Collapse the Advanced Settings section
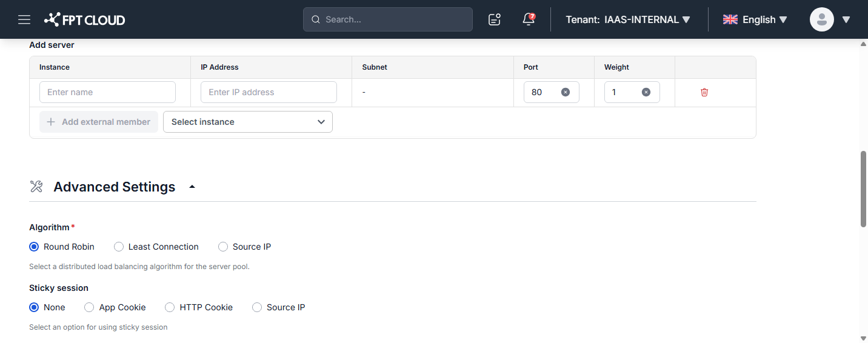The width and height of the screenshot is (868, 343). [192, 187]
